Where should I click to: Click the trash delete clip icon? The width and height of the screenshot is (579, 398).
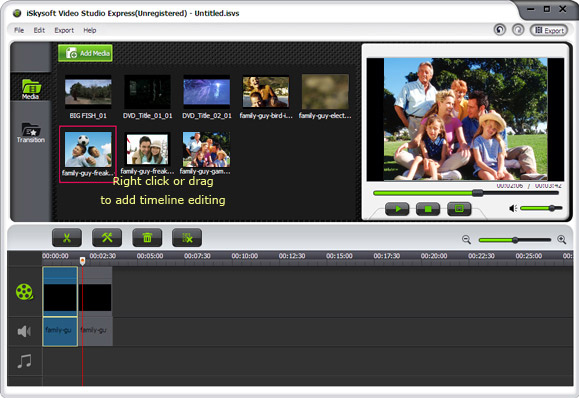(x=147, y=238)
